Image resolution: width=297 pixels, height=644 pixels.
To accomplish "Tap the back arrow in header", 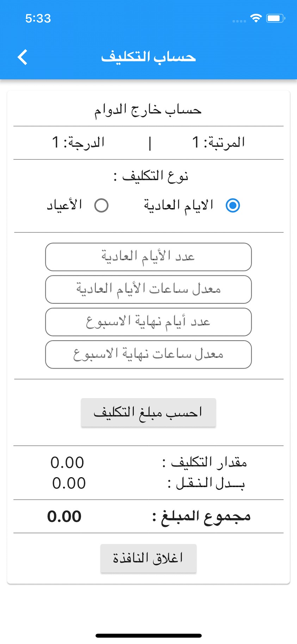I will pyautogui.click(x=23, y=57).
